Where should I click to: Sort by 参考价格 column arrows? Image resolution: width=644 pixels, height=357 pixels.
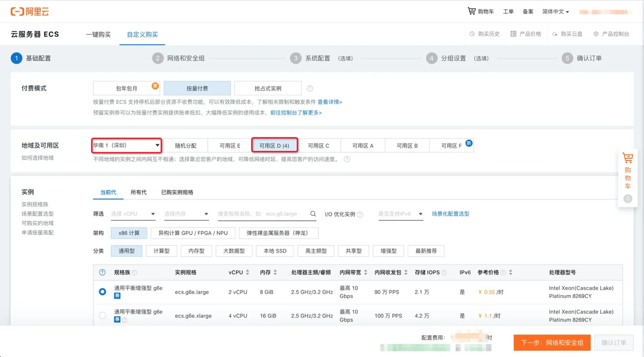pyautogui.click(x=511, y=272)
